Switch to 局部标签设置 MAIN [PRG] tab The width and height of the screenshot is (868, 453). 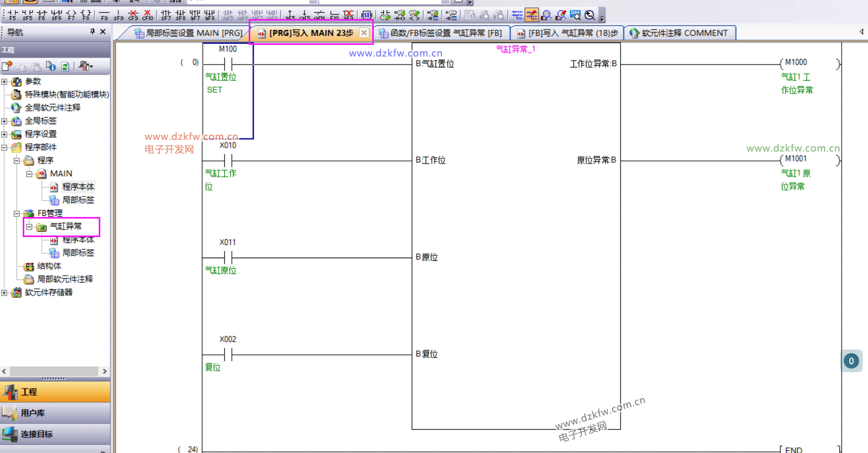[x=188, y=33]
